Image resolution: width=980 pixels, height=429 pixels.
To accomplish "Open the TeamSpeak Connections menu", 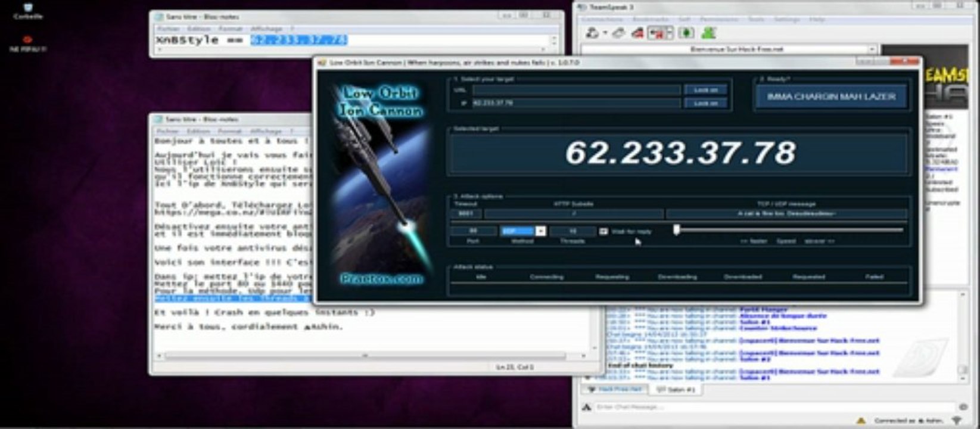I will [x=602, y=19].
